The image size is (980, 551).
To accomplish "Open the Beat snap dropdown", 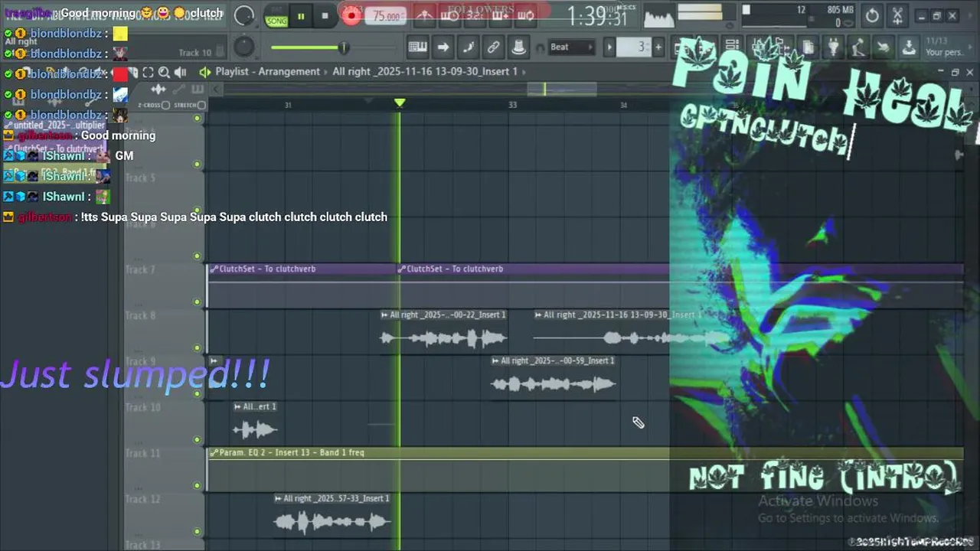I will pos(571,47).
